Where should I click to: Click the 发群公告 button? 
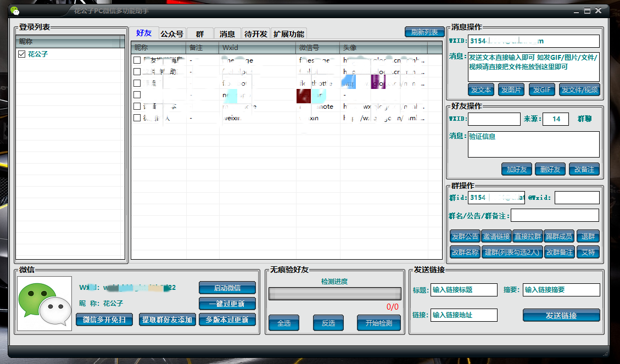[x=465, y=236]
